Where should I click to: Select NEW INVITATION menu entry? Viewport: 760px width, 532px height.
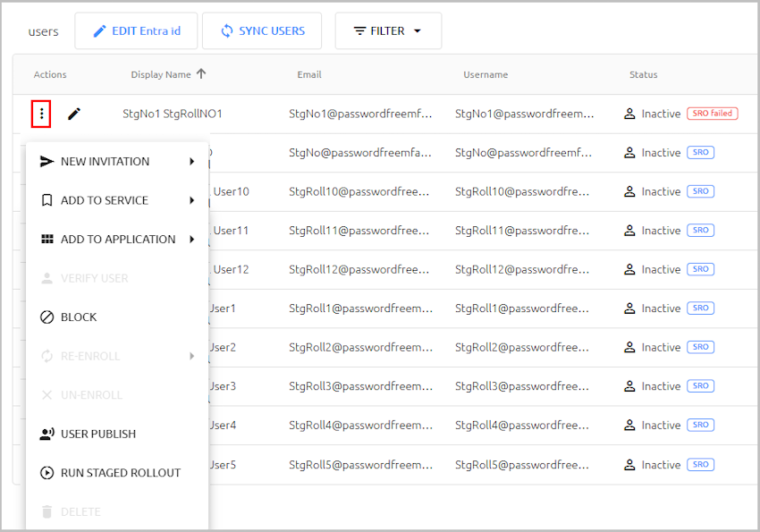click(117, 161)
